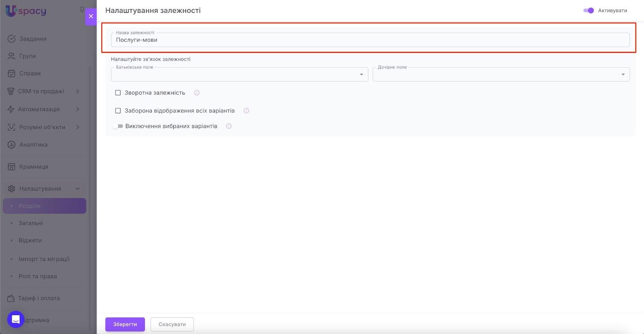
Task: Open Імпорт та міграції settings item
Action: coord(45,259)
